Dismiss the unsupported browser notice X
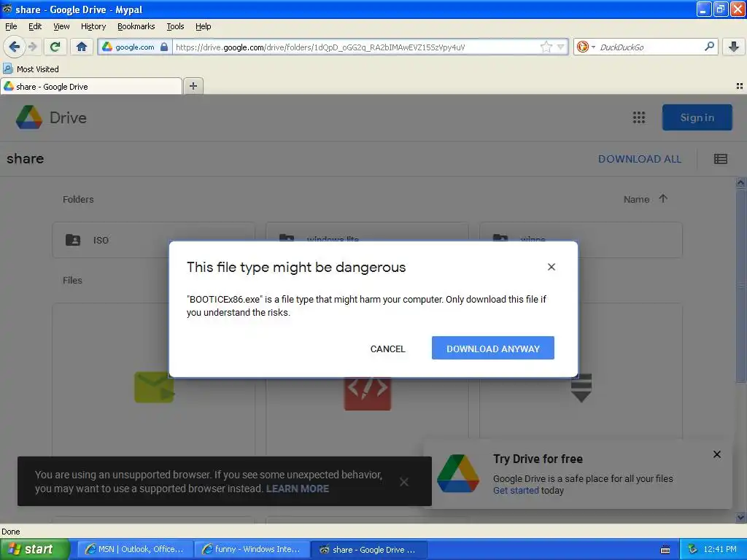This screenshot has width=747, height=560. pos(404,482)
